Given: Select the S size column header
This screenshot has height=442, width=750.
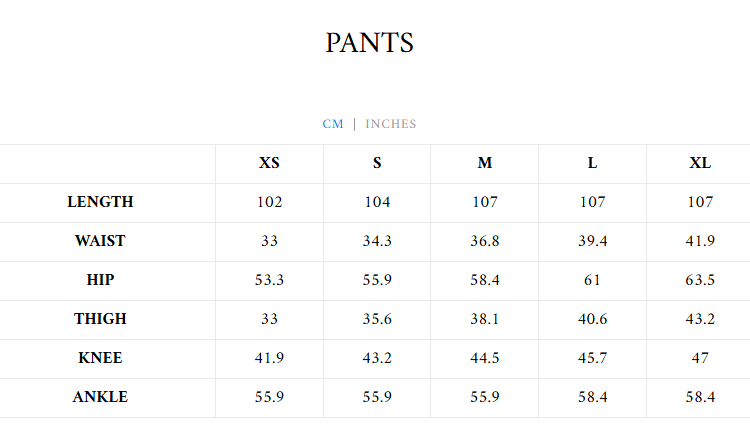Looking at the screenshot, I should tap(377, 163).
